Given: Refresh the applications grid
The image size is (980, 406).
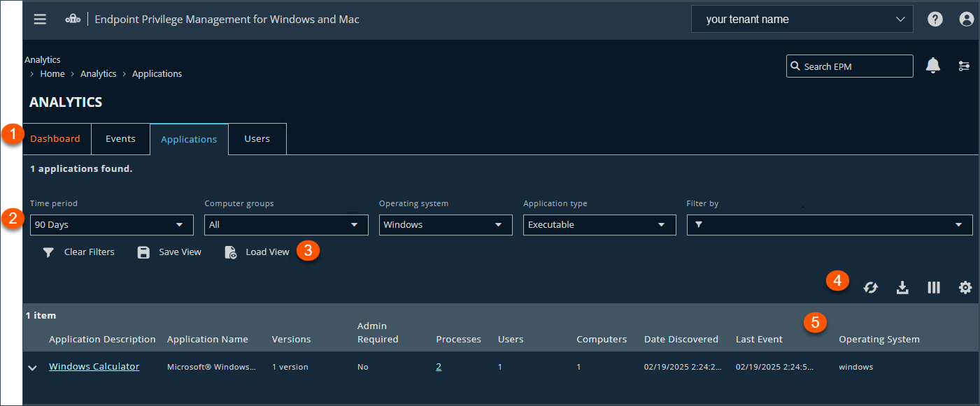Looking at the screenshot, I should click(x=870, y=287).
